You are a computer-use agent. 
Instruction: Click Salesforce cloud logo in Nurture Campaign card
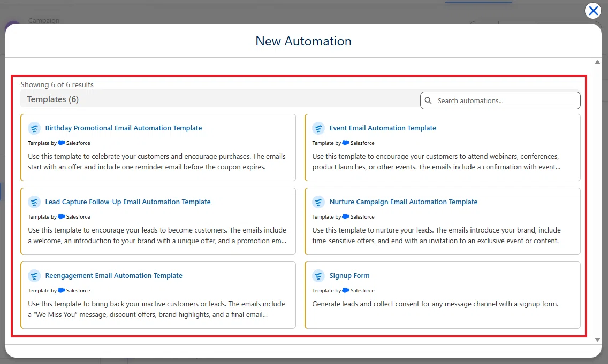click(x=346, y=216)
